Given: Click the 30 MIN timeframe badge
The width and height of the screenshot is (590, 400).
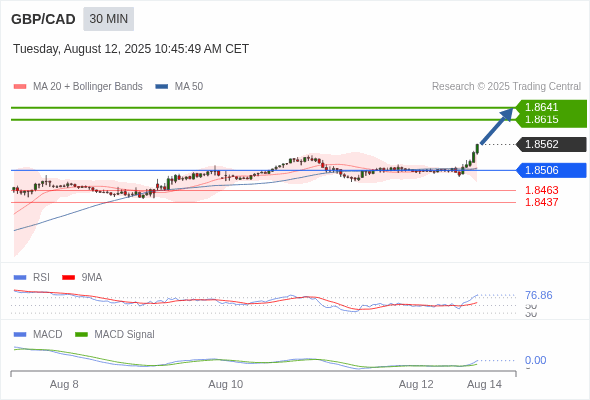Looking at the screenshot, I should point(108,19).
